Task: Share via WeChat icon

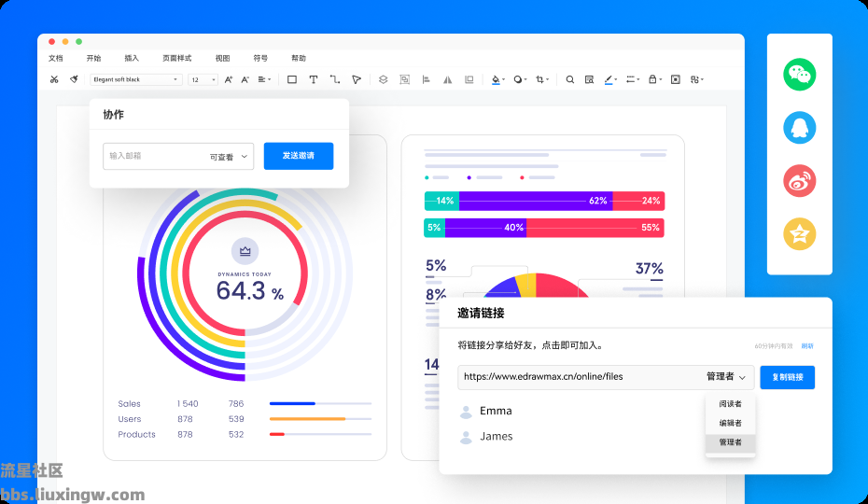Action: pos(799,75)
